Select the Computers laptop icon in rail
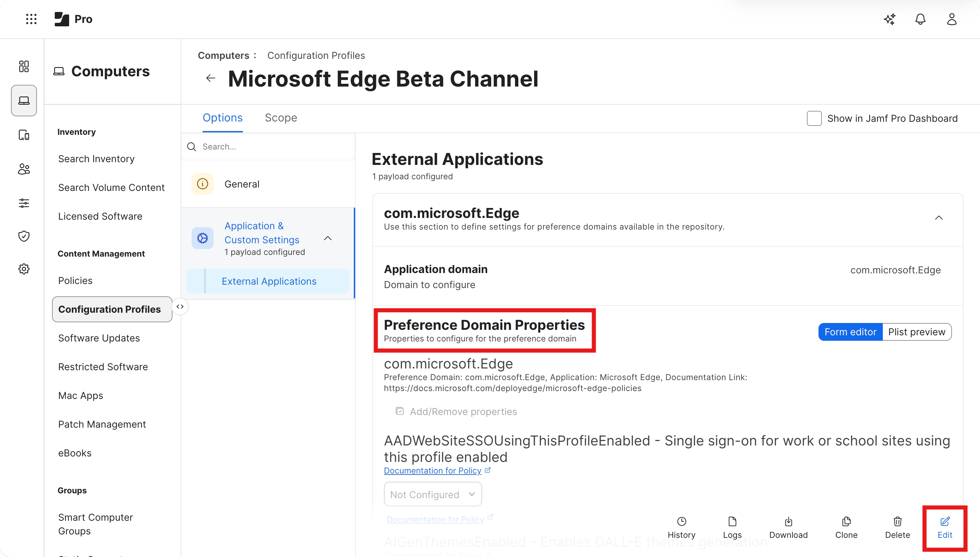 (x=24, y=101)
